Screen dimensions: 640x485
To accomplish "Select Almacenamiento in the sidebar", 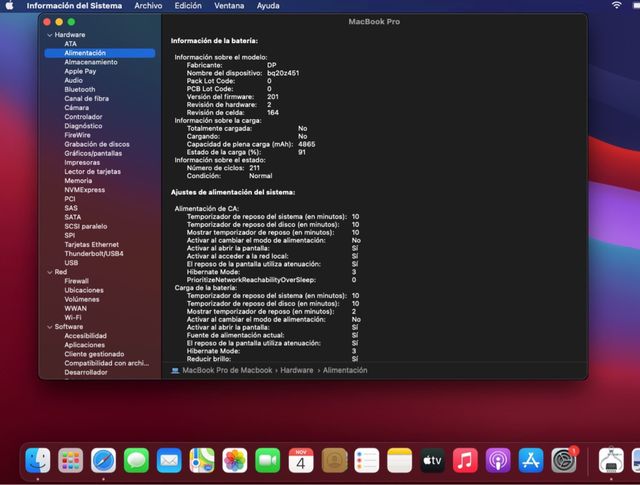I will point(91,62).
